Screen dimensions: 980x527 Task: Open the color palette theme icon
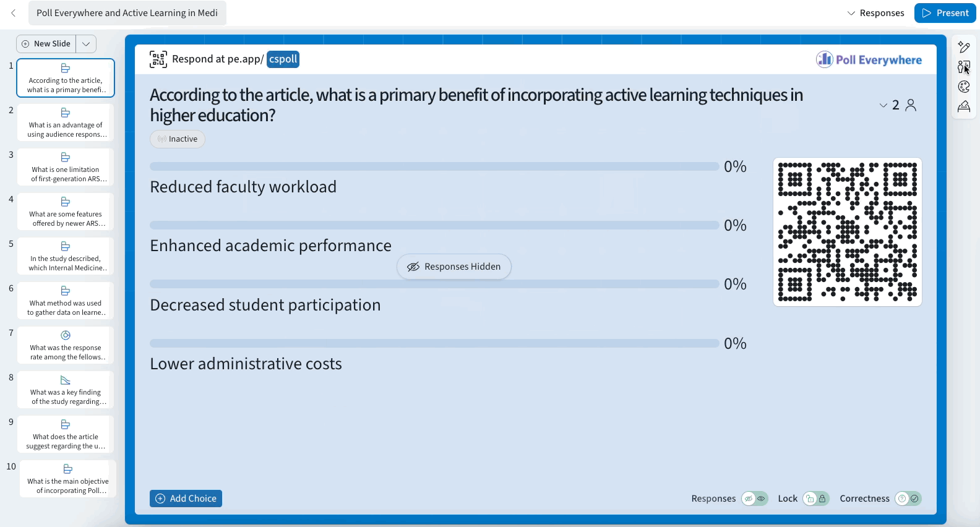point(964,87)
